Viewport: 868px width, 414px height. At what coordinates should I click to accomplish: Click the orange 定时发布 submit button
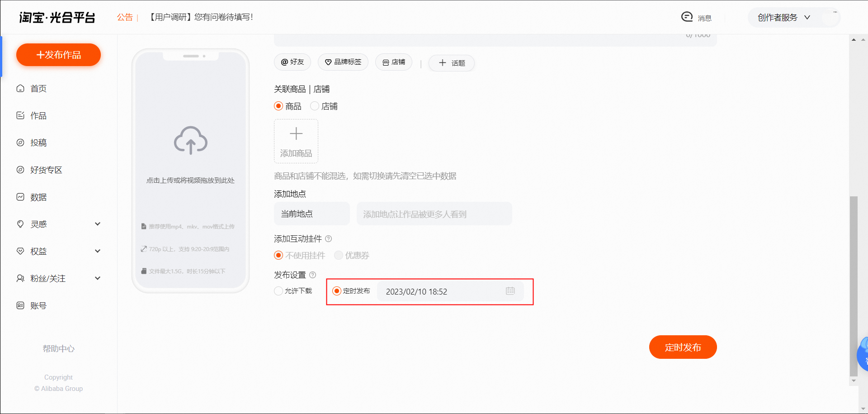(x=683, y=347)
